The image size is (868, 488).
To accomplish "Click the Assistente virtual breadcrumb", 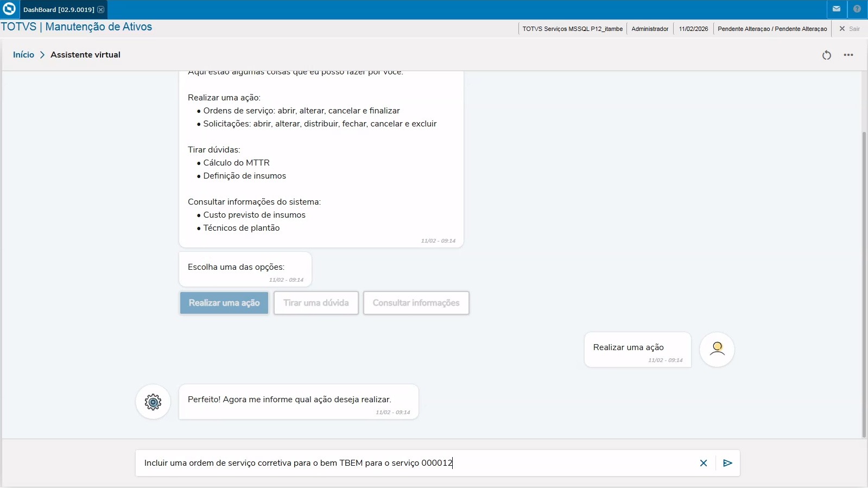I will (85, 55).
